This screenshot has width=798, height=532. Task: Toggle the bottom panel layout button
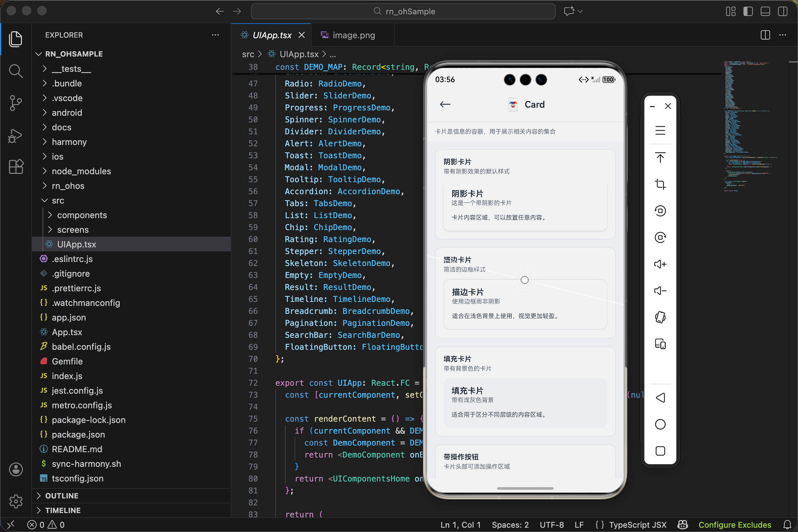click(765, 11)
